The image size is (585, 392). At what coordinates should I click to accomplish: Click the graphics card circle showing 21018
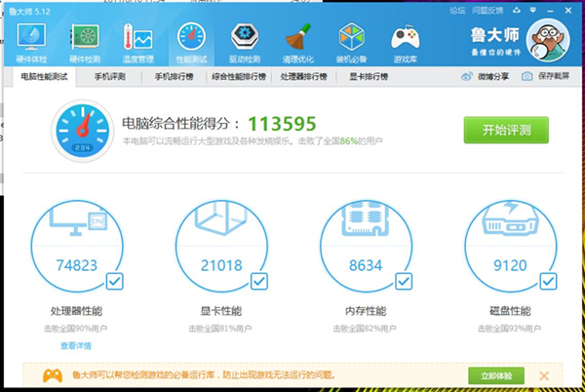[221, 246]
